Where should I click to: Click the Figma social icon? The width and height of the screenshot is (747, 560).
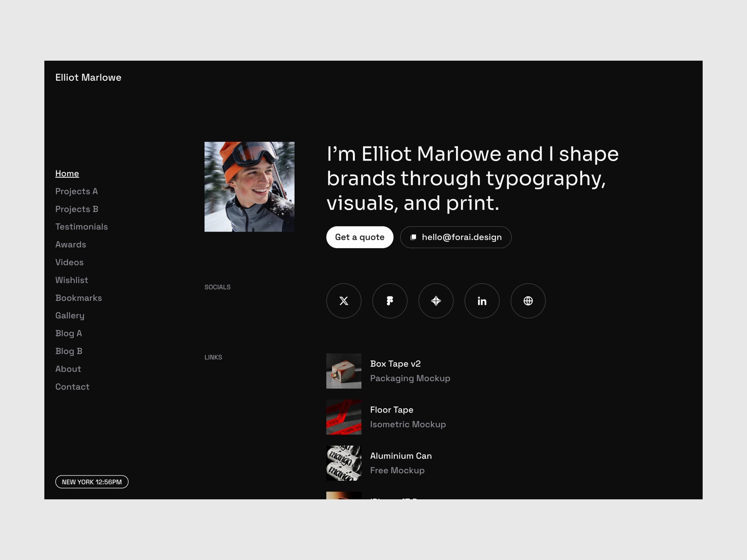389,301
